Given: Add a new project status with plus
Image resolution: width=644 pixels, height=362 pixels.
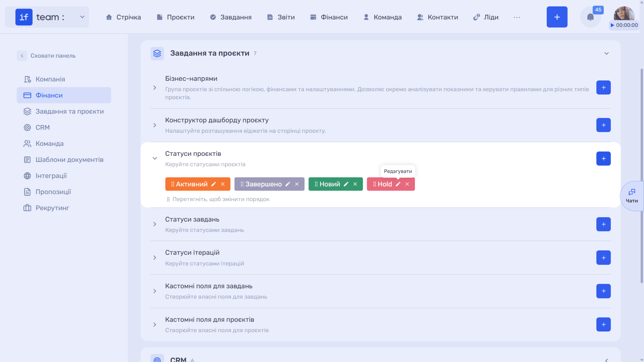Looking at the screenshot, I should (604, 158).
